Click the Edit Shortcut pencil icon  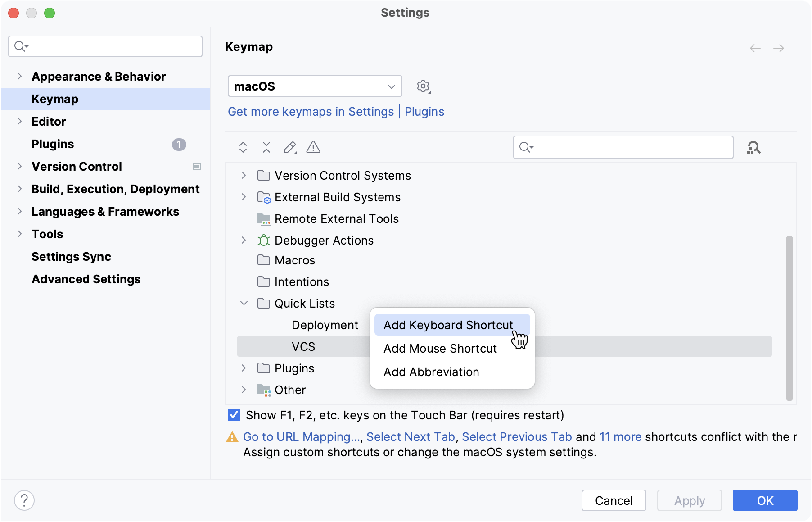coord(290,147)
